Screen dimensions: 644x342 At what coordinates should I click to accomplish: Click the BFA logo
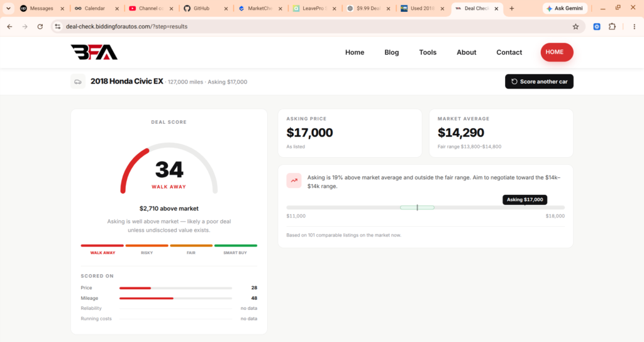pyautogui.click(x=94, y=52)
